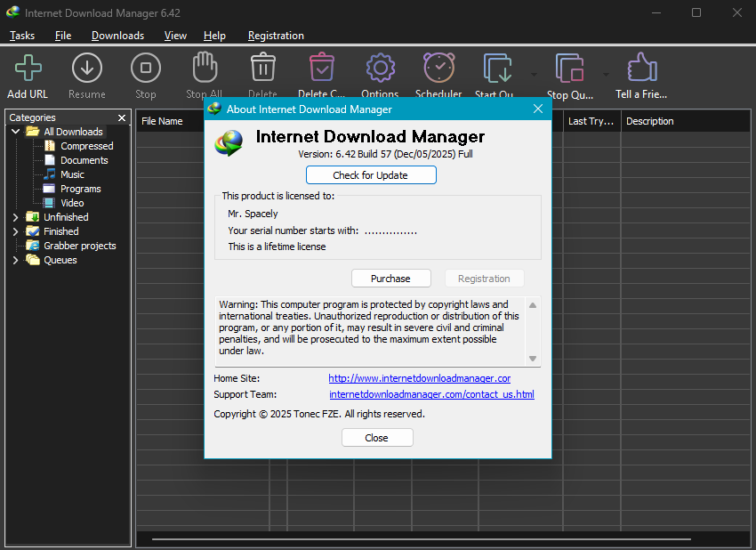Click the Add URL toolbar icon
Viewport: 756px width, 550px height.
28,69
